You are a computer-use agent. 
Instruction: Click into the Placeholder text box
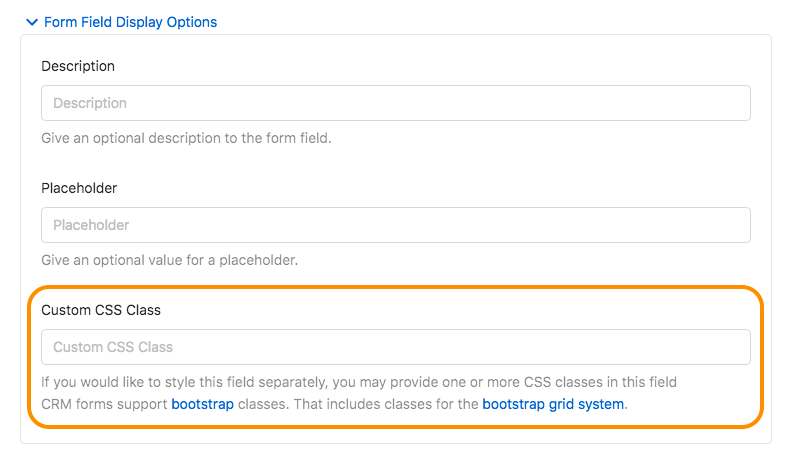click(x=395, y=225)
